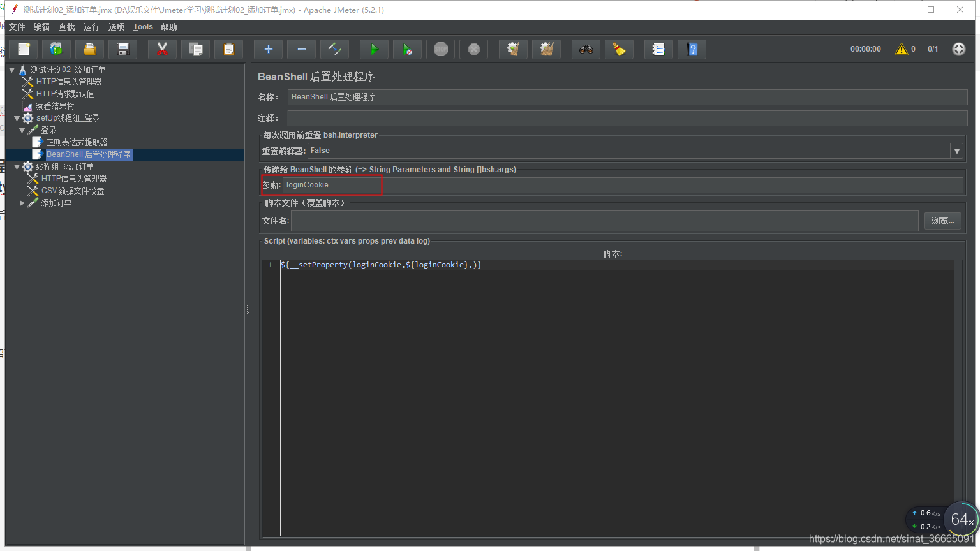The height and width of the screenshot is (551, 980).
Task: Collapse all nodes with the minus icon
Action: pyautogui.click(x=302, y=49)
